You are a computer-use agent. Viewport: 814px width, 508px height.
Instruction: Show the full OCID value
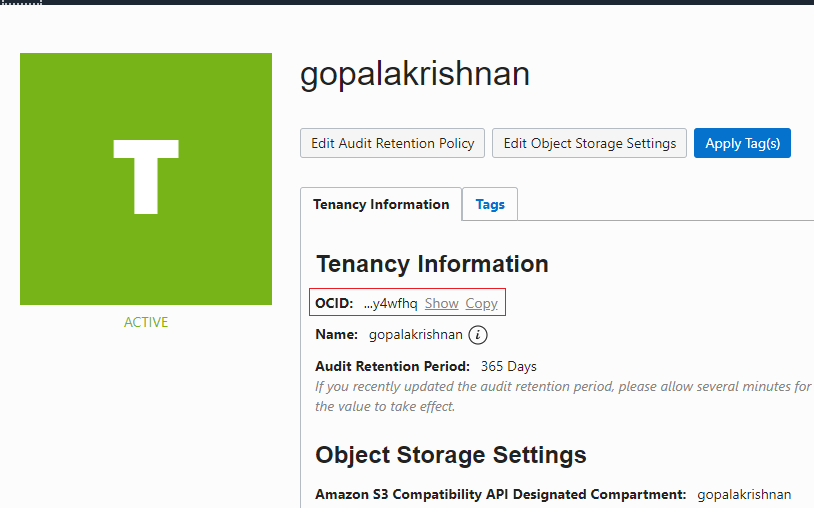(442, 303)
